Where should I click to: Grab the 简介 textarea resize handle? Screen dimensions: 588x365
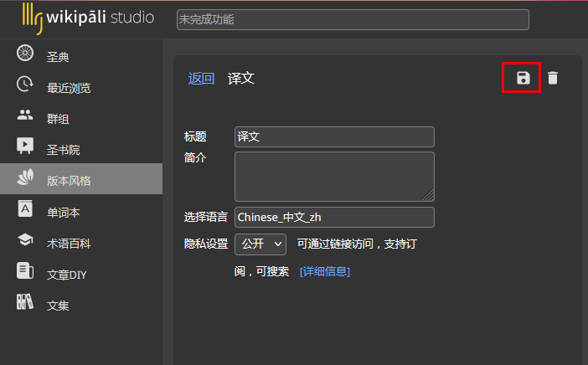click(x=428, y=195)
